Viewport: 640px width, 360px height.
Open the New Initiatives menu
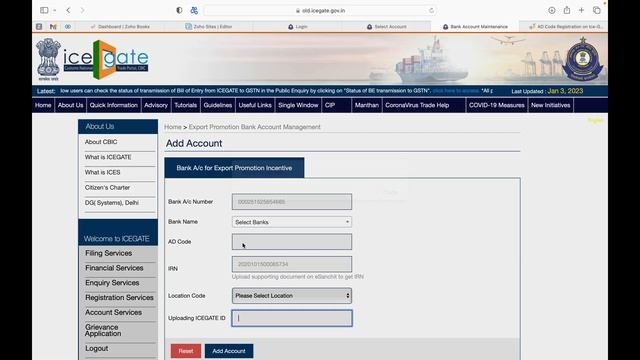point(550,105)
